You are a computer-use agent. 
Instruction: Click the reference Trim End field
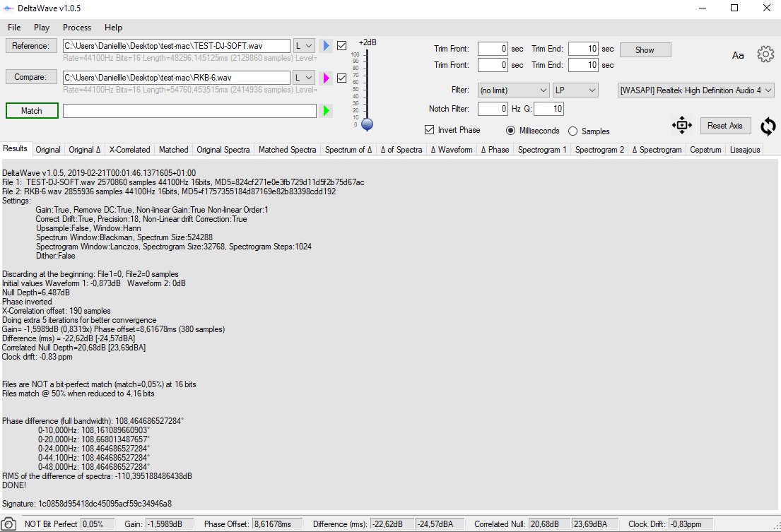(583, 49)
